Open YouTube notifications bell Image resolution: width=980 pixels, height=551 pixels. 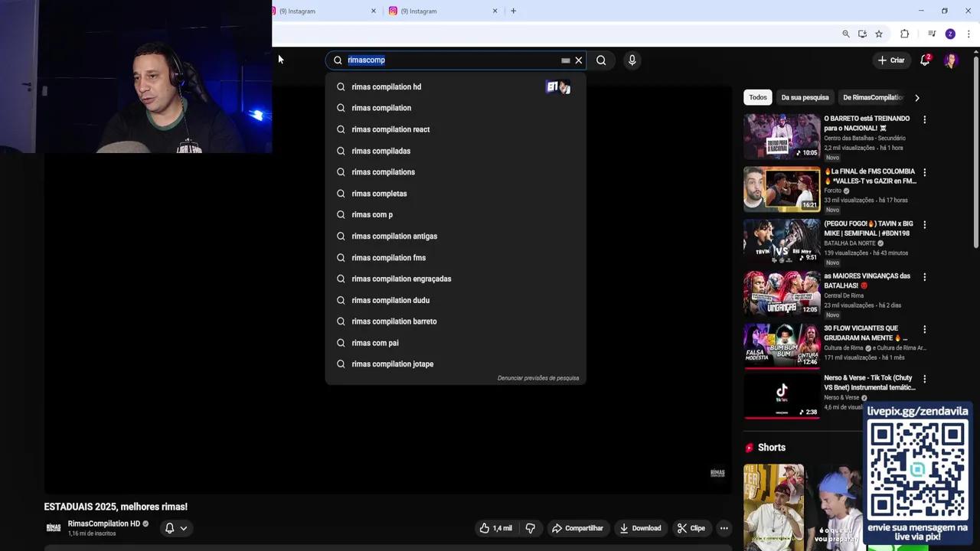point(925,60)
